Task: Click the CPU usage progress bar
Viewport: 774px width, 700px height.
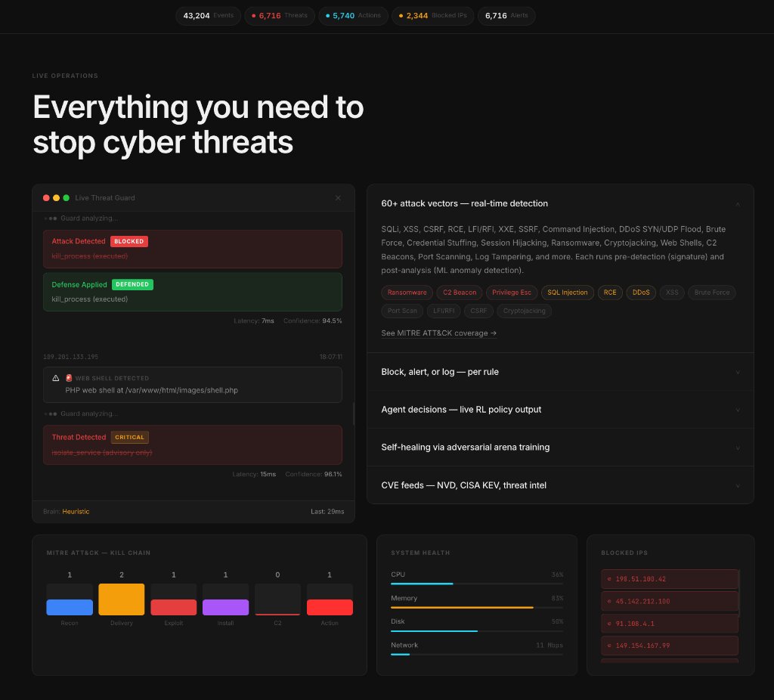Action: 477,584
